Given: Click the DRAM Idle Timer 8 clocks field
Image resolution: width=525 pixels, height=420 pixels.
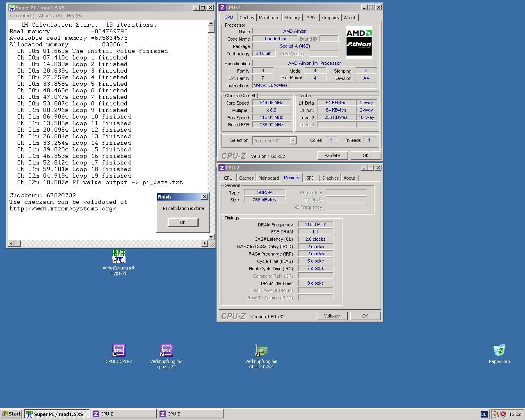Looking at the screenshot, I should [315, 283].
